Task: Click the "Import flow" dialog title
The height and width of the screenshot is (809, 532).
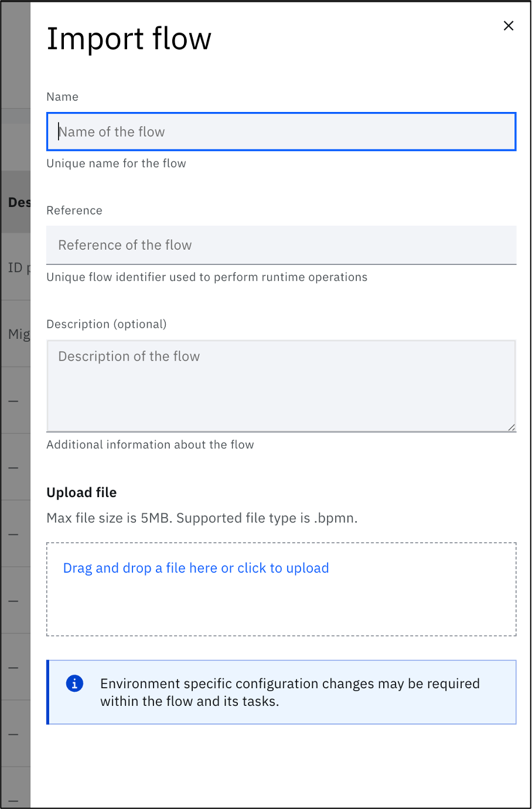Action: coord(129,39)
